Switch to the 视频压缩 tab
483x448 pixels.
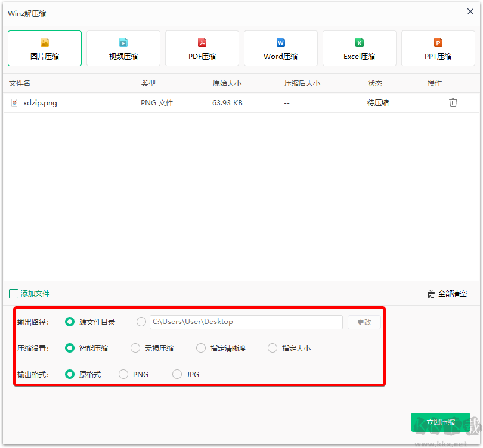tap(123, 48)
